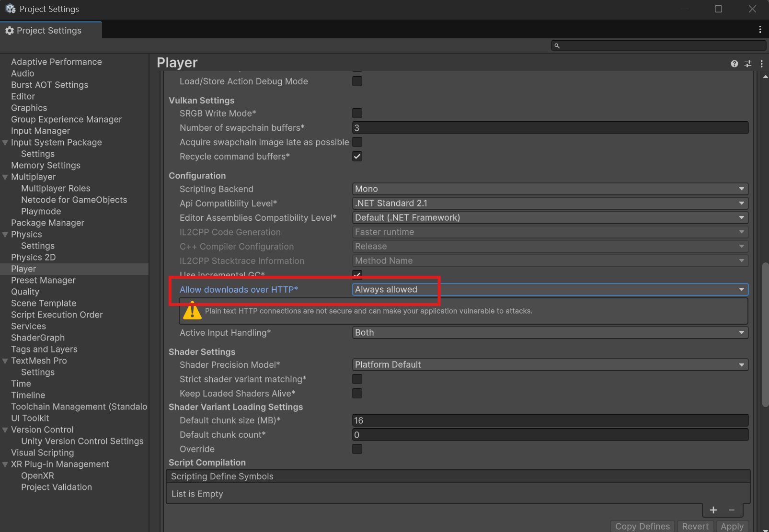Toggle Strict shader variant matching checkbox
769x532 pixels.
click(x=357, y=379)
